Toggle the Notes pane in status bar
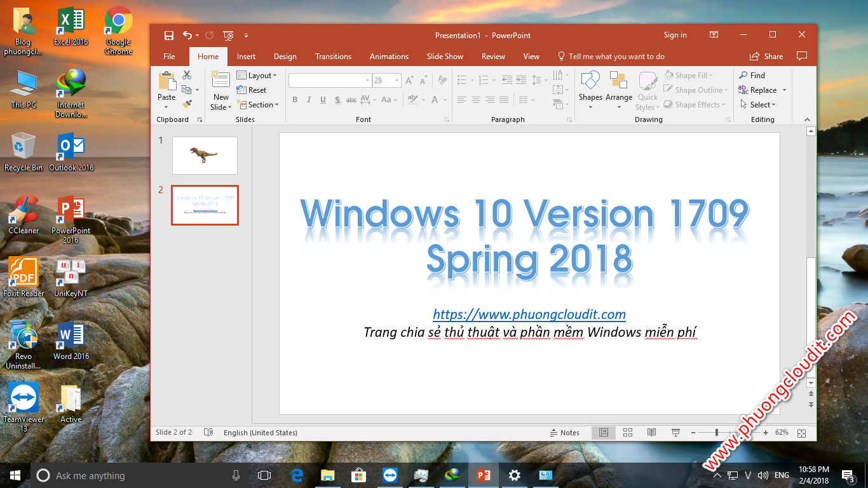The image size is (868, 488). click(x=564, y=433)
